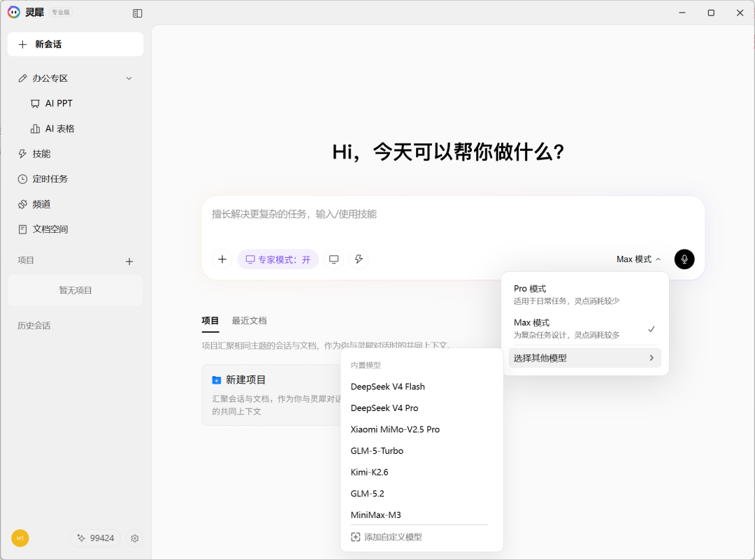This screenshot has width=755, height=560.
Task: Minimize the 灵犀 window
Action: pyautogui.click(x=682, y=13)
